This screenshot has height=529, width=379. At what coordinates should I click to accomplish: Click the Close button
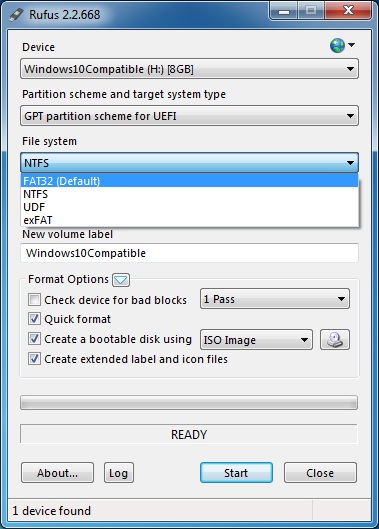pyautogui.click(x=320, y=473)
